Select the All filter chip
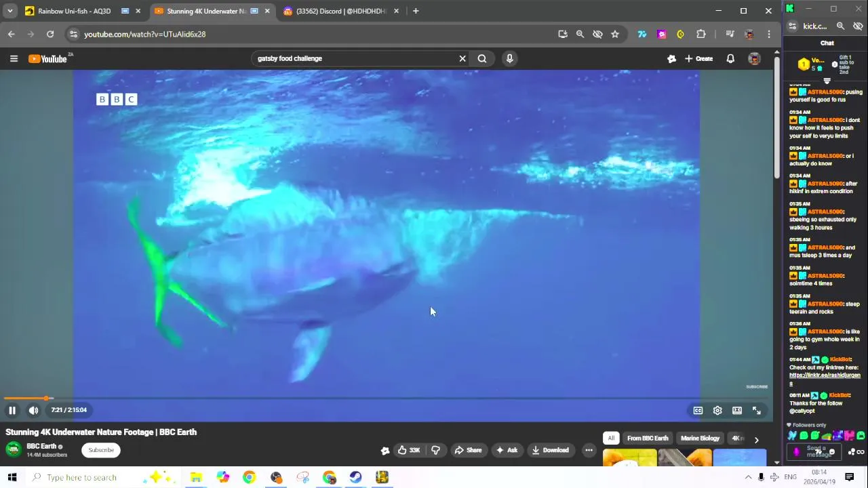Viewport: 868px width, 488px height. (x=611, y=439)
